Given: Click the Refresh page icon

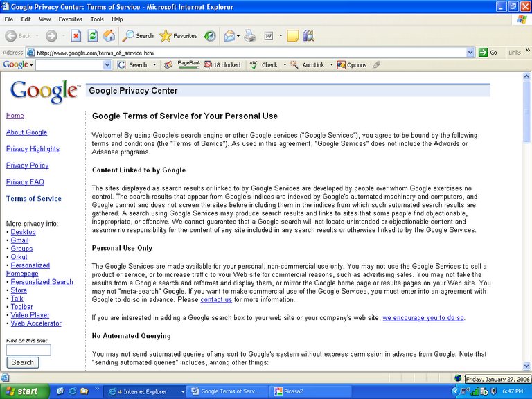Looking at the screenshot, I should coord(93,35).
